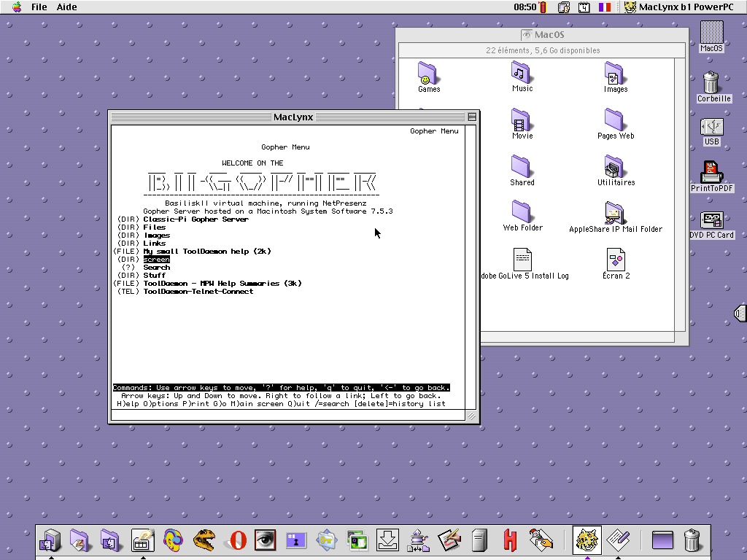This screenshot has height=560, width=747.
Task: Follow the Search gopher link
Action: [157, 268]
